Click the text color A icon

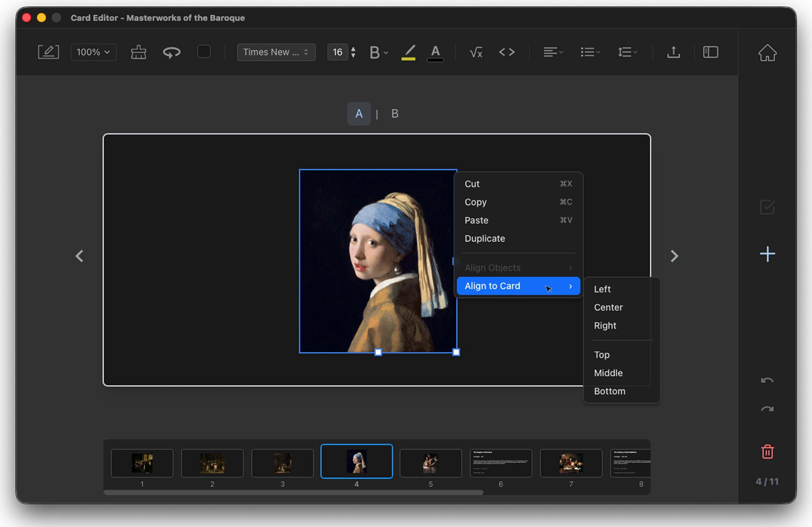pyautogui.click(x=435, y=53)
